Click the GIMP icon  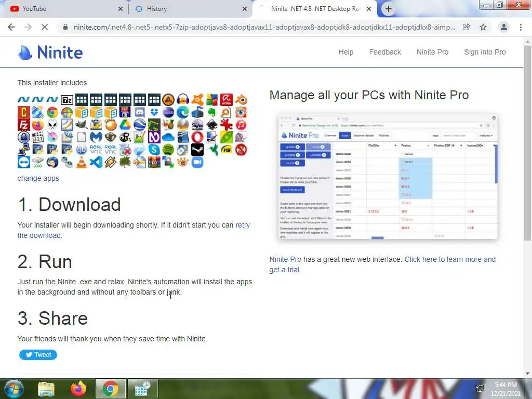82,125
